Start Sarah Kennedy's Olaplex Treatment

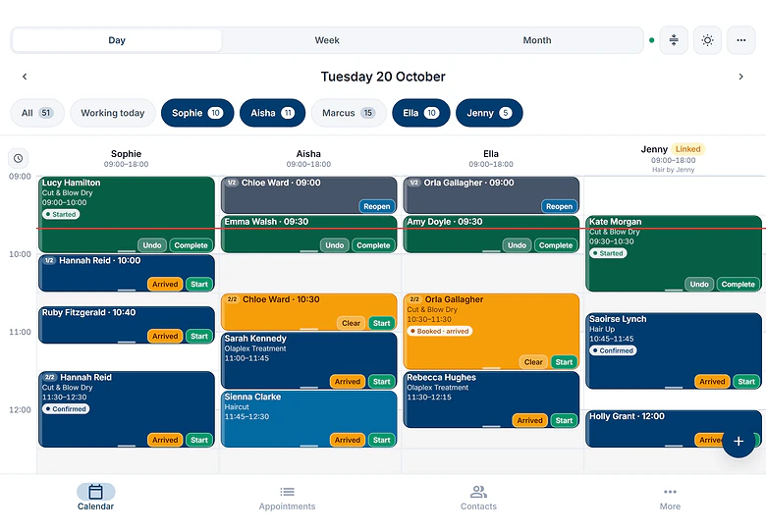click(x=382, y=381)
